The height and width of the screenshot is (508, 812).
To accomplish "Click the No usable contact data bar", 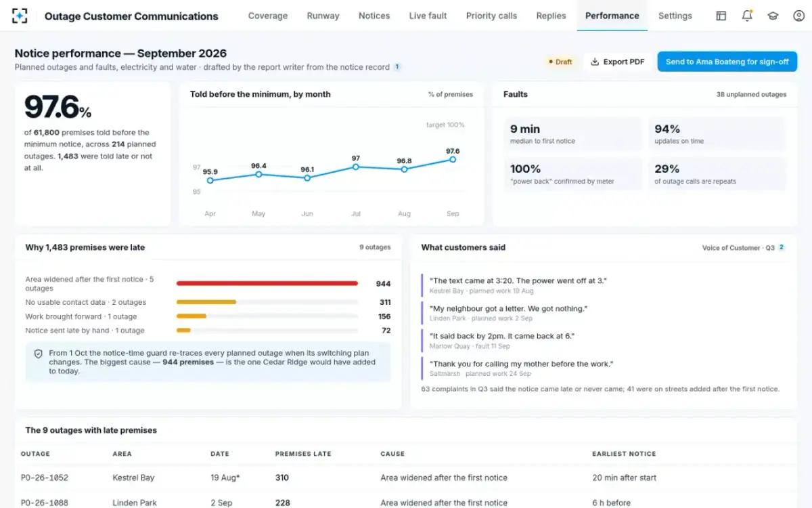I will (x=206, y=302).
